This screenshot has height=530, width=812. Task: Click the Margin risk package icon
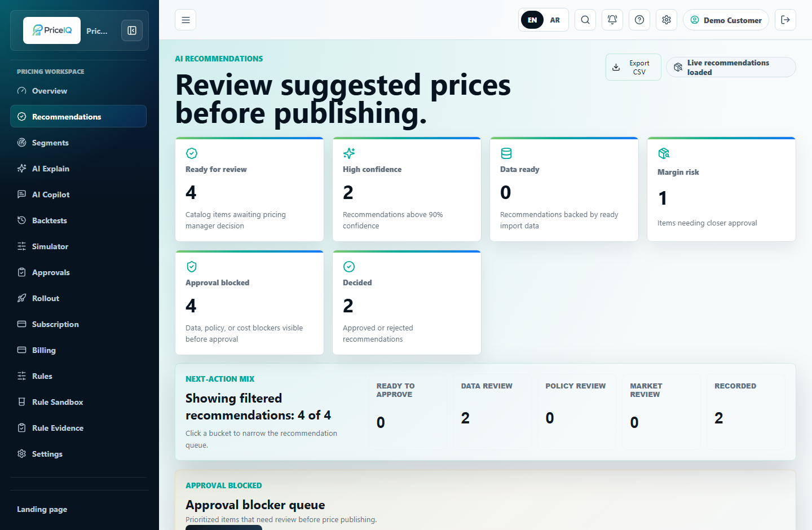[664, 153]
